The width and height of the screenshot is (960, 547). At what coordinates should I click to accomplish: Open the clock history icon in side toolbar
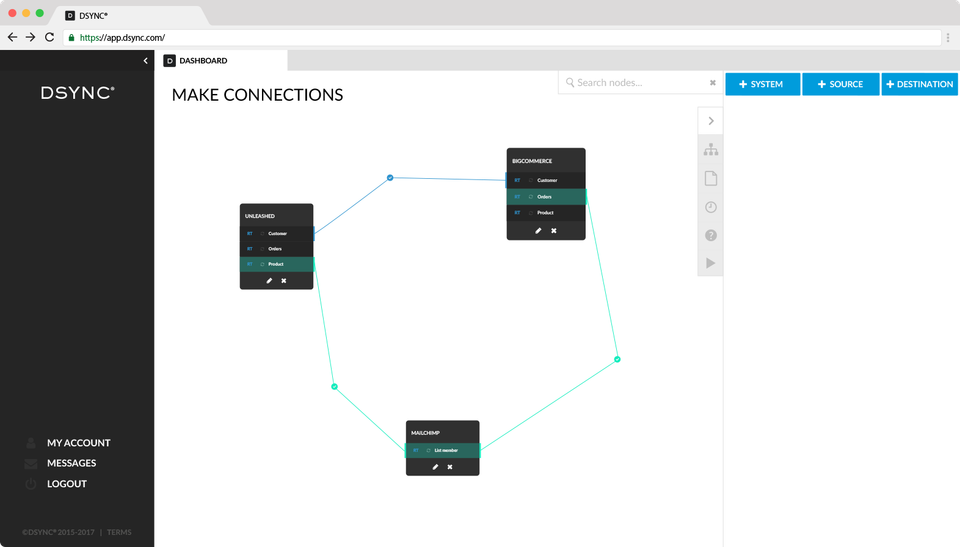coord(711,207)
